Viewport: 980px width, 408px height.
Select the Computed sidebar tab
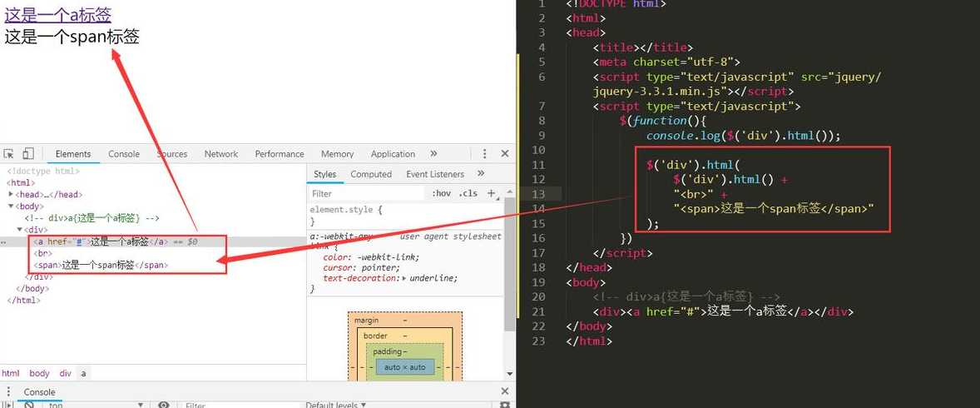(371, 174)
